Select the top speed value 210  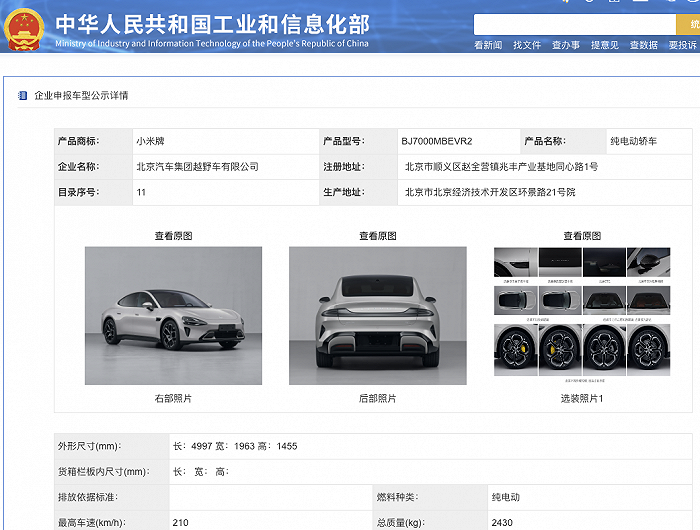coord(180,522)
